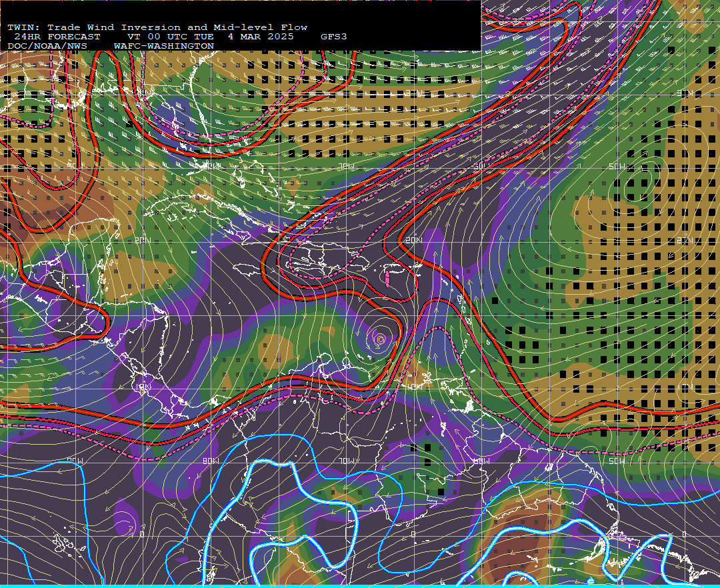Click the "GFS3" model label
The height and width of the screenshot is (588, 720).
(333, 37)
